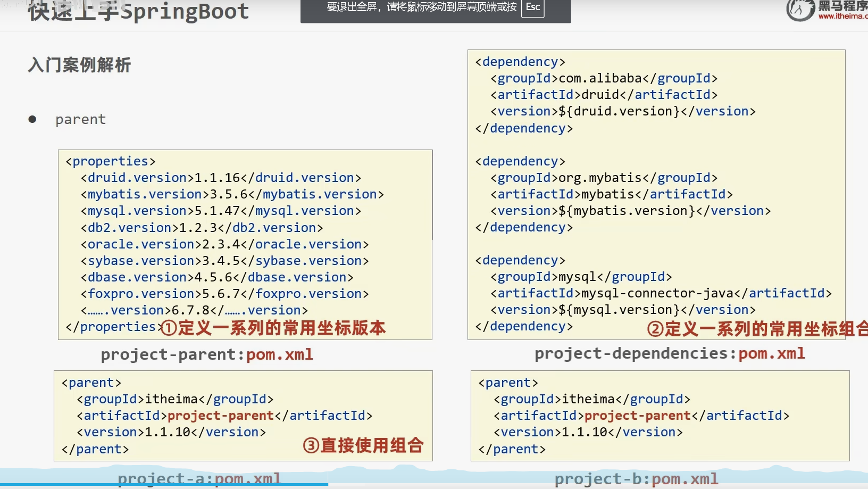Click the artifactId mybatis line
The height and width of the screenshot is (489, 868).
point(612,194)
